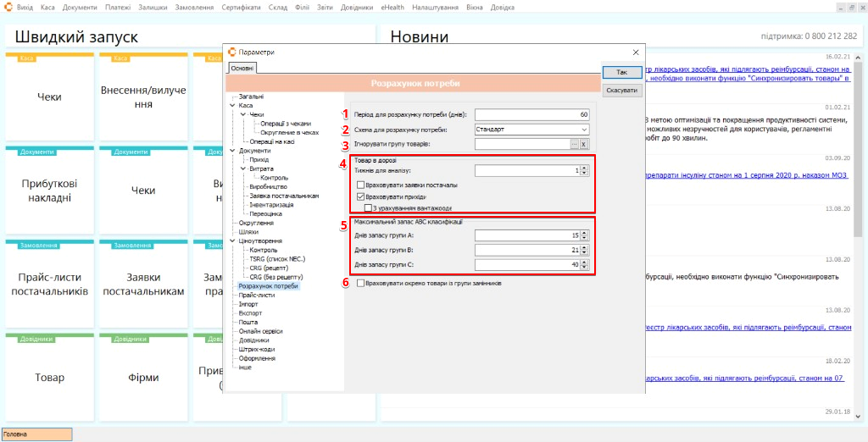
Task: Enable 'Враховувати заявки постачальникам' checkbox
Action: (x=361, y=185)
